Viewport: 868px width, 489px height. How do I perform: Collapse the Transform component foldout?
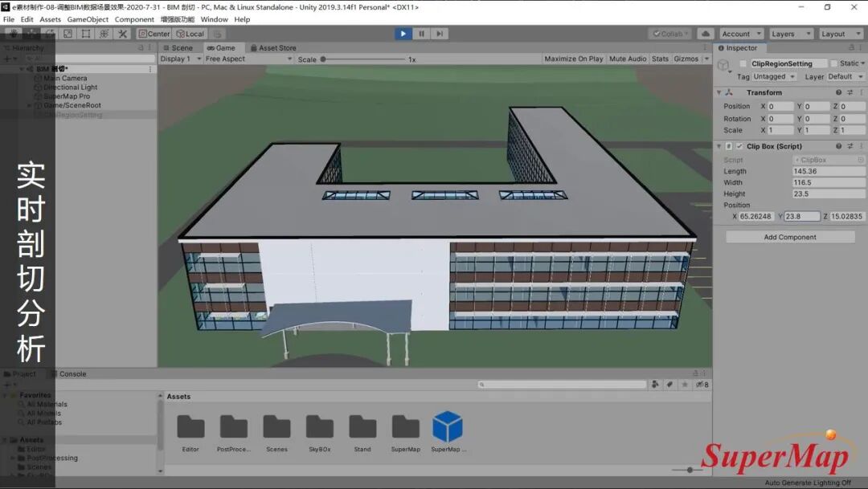point(719,92)
